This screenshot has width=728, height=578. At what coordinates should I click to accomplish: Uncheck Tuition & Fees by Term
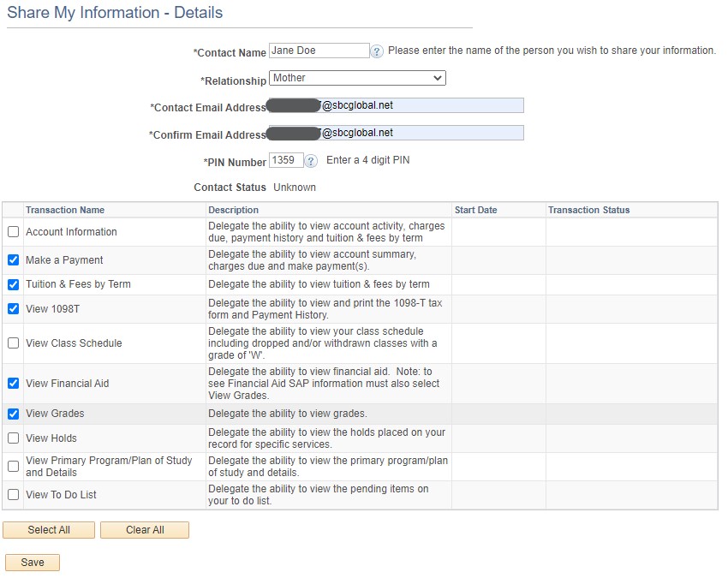click(13, 284)
